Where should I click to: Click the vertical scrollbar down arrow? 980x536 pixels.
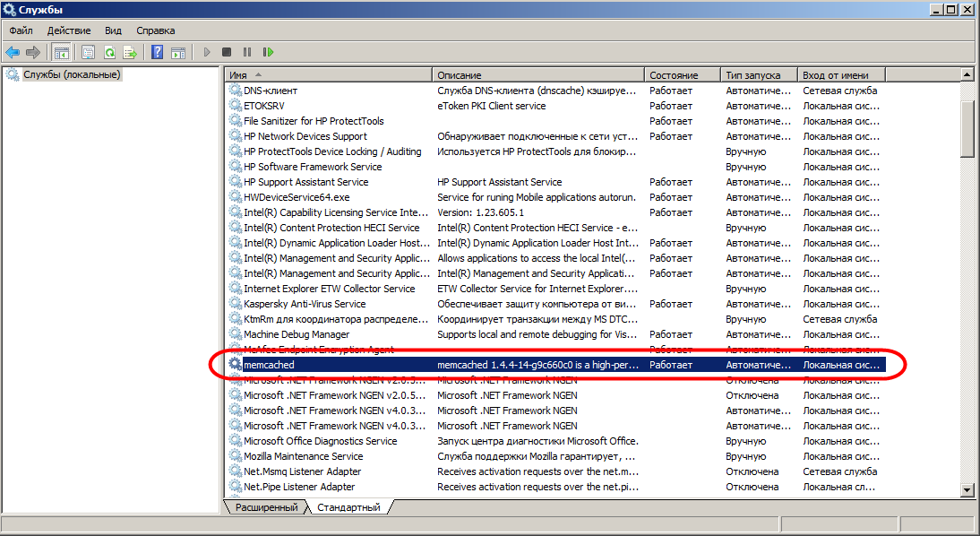coord(967,489)
